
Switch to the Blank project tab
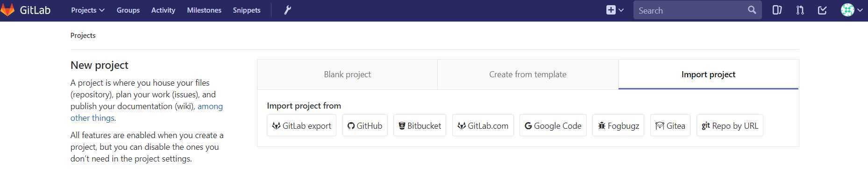point(347,74)
